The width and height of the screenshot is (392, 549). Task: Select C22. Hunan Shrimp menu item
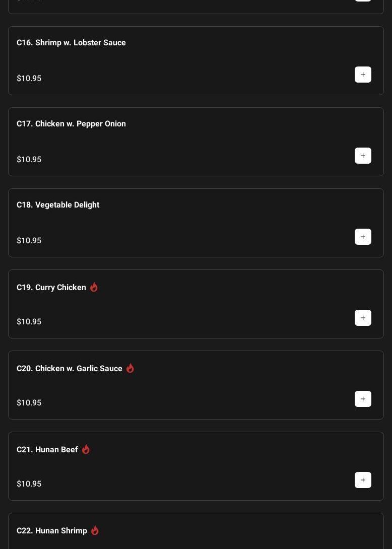tap(52, 531)
